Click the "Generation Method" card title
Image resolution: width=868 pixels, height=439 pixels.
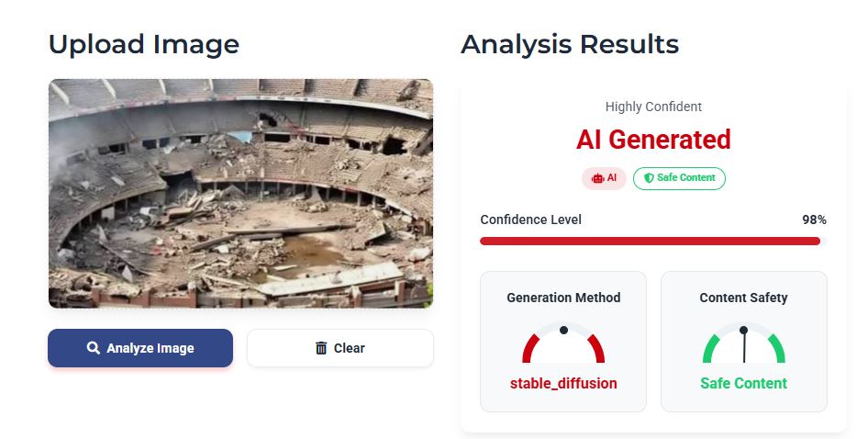(563, 298)
